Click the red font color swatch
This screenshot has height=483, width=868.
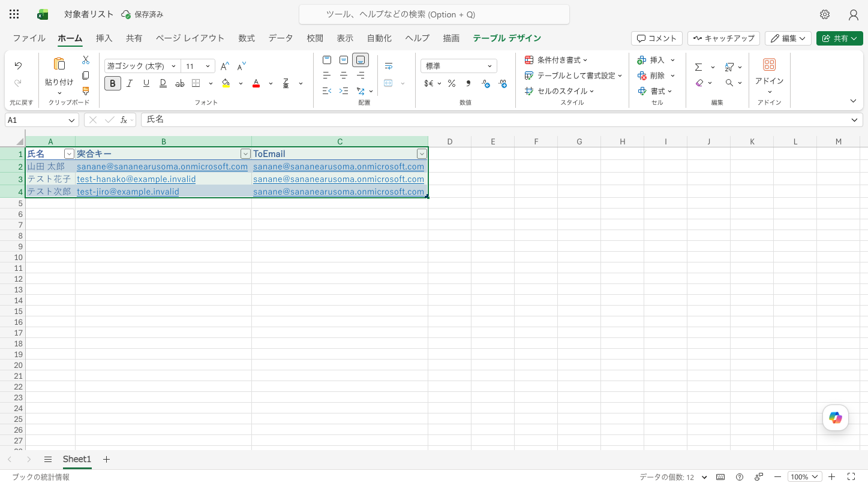coord(256,83)
